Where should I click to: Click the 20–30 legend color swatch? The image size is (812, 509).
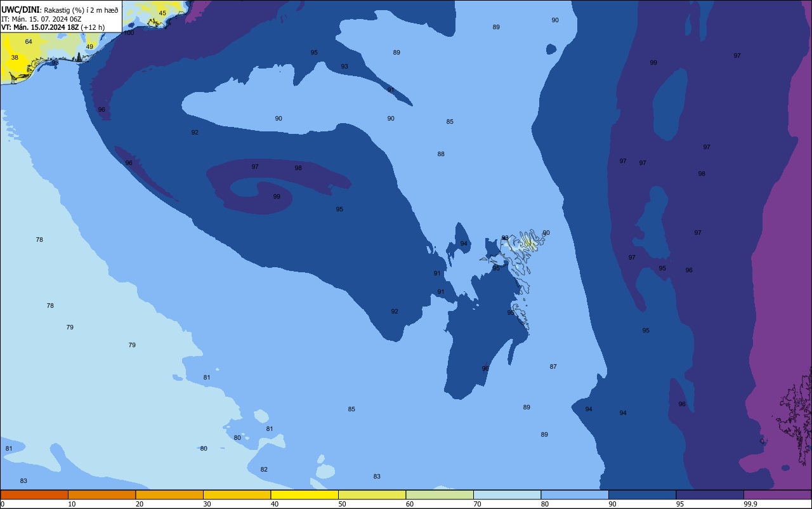coord(169,494)
